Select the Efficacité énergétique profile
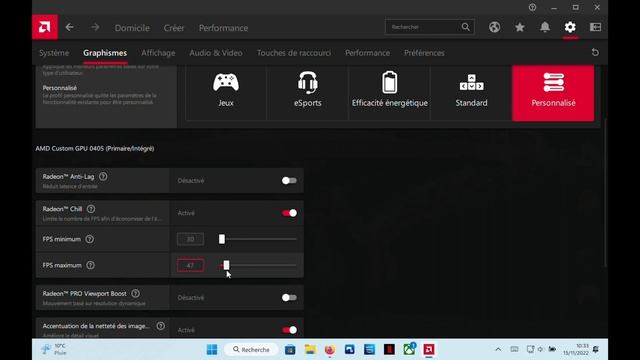 [390, 93]
